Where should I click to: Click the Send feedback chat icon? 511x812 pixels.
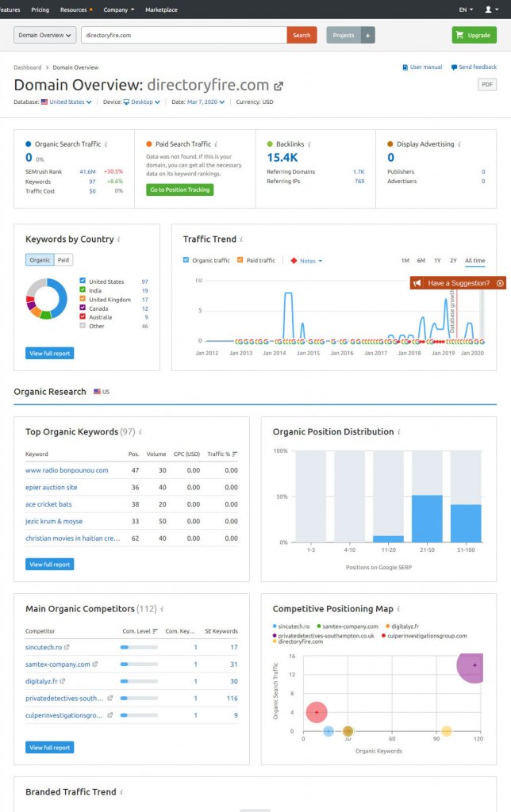[x=454, y=67]
